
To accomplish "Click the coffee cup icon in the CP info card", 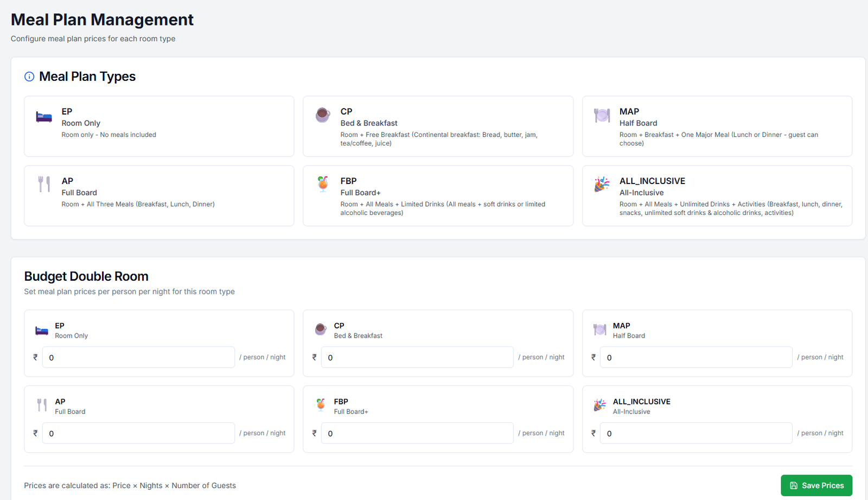I will pyautogui.click(x=323, y=115).
